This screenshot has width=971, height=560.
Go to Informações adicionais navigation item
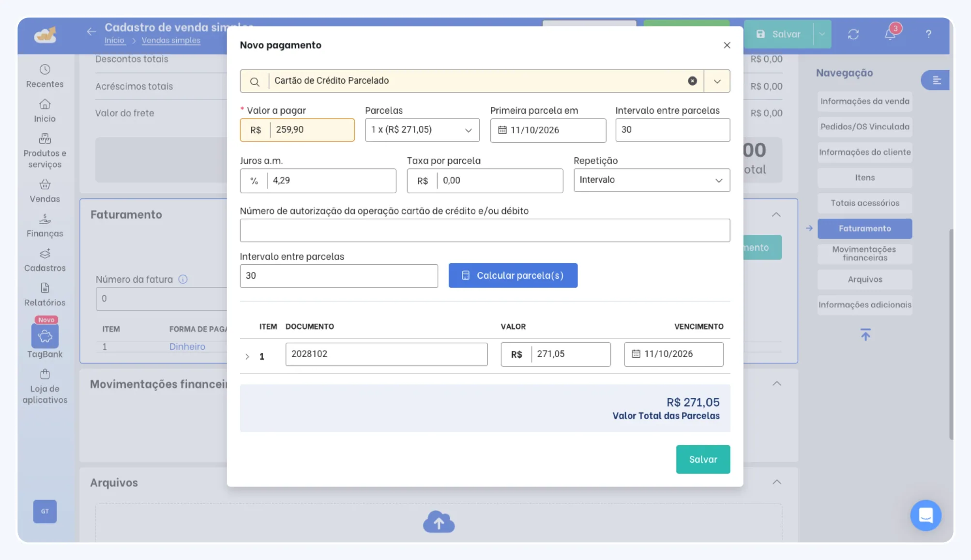pyautogui.click(x=865, y=304)
